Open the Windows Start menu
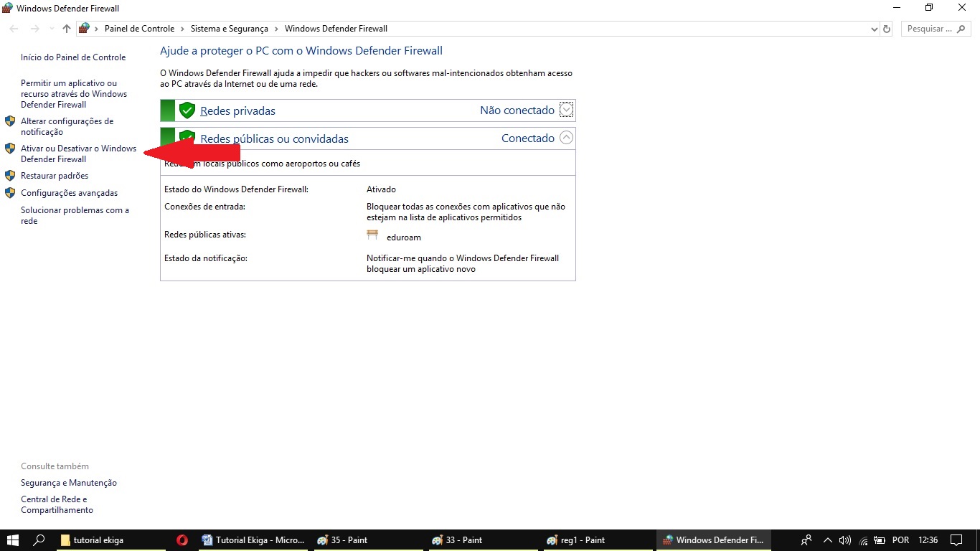The image size is (980, 551). pos(13,540)
